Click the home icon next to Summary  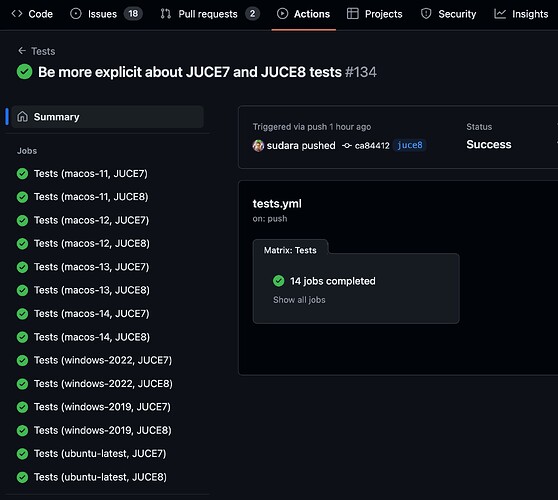click(22, 116)
